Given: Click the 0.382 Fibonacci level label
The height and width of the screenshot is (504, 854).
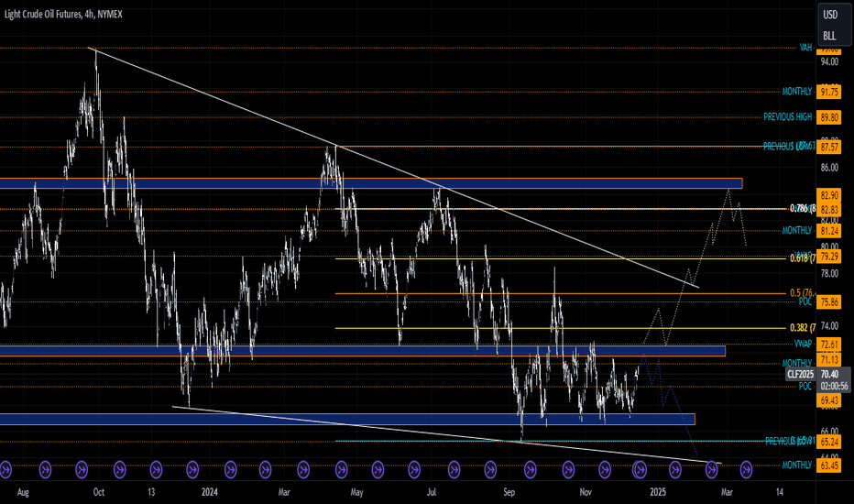Looking at the screenshot, I should click(x=803, y=327).
